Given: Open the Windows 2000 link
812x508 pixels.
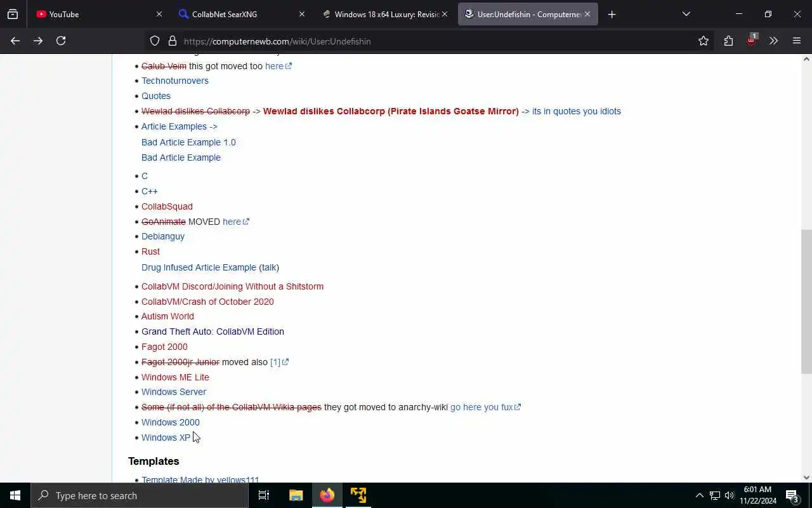Looking at the screenshot, I should click(x=171, y=422).
